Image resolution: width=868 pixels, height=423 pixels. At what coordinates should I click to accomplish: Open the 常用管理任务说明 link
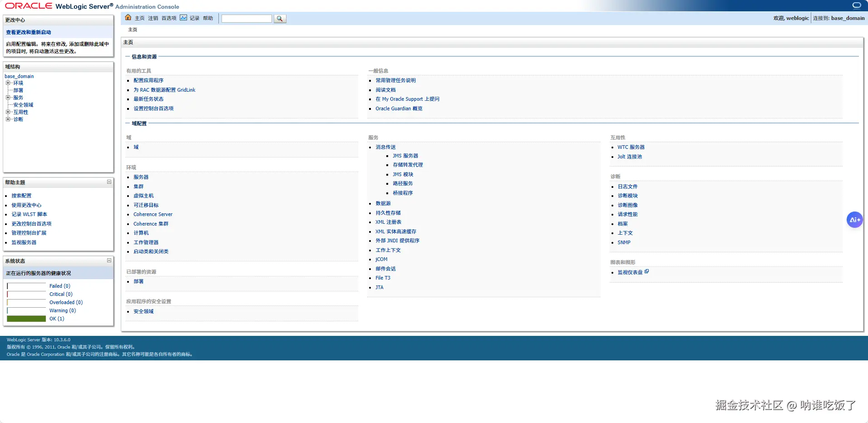pos(395,80)
